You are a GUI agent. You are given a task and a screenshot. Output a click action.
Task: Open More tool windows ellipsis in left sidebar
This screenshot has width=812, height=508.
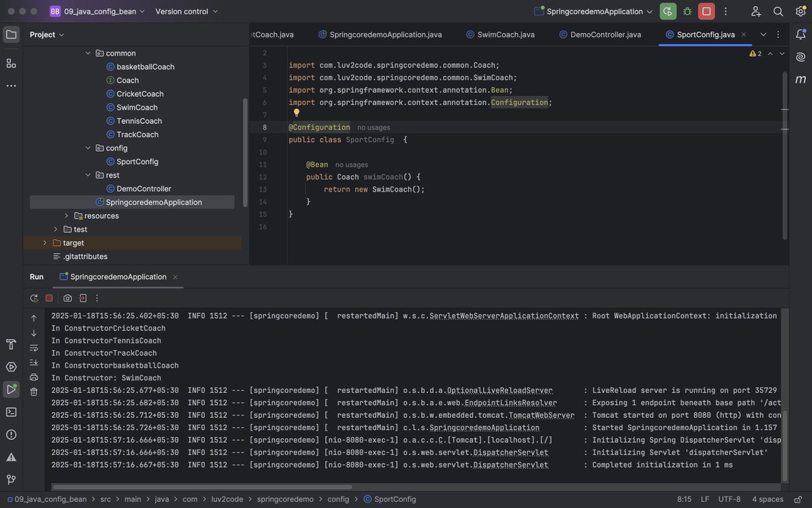[x=11, y=86]
